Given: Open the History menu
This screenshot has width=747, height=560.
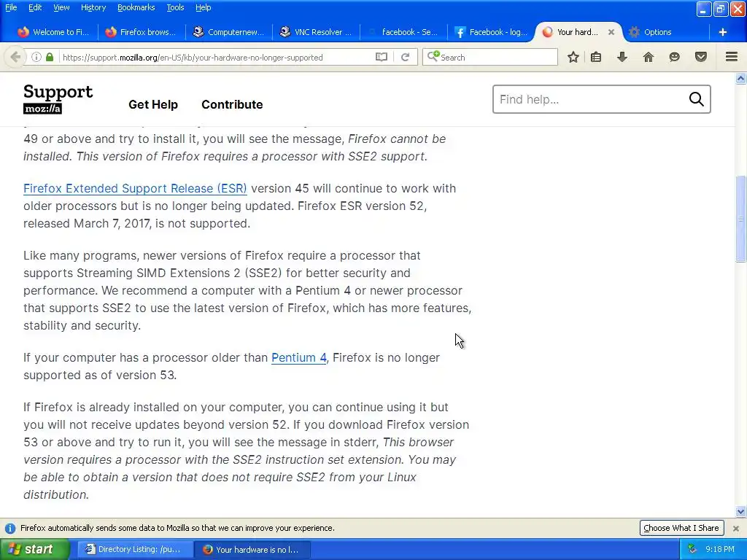Looking at the screenshot, I should coord(93,7).
